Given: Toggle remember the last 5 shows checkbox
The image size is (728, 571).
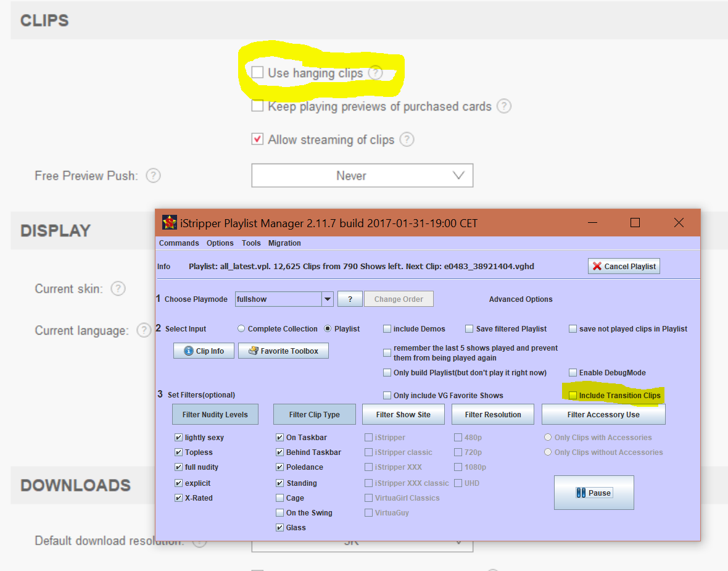Looking at the screenshot, I should (x=387, y=352).
